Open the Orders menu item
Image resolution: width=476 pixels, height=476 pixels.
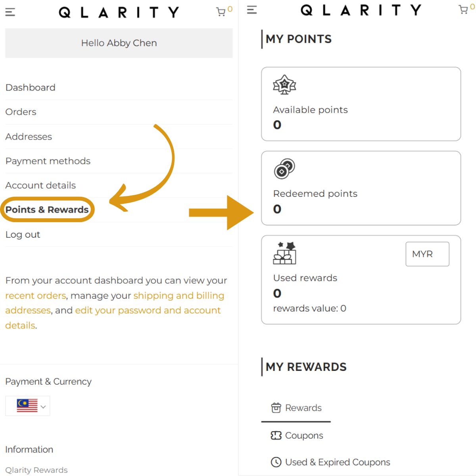[x=21, y=112]
